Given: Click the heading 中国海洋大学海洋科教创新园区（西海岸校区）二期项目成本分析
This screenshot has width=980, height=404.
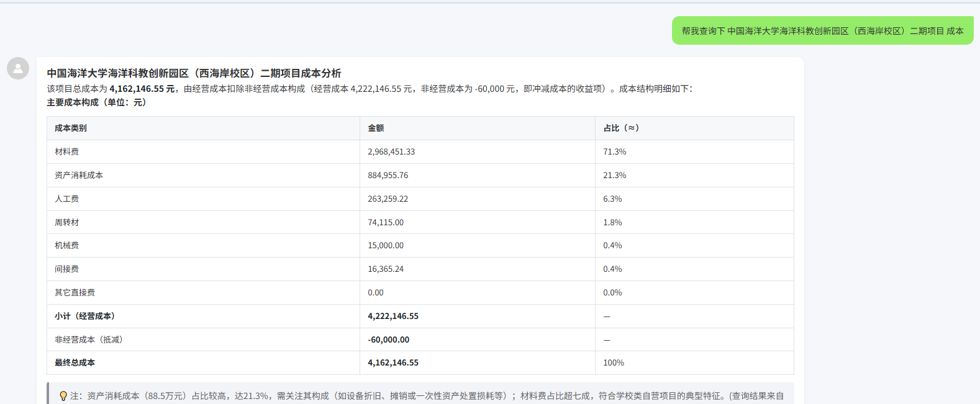Looking at the screenshot, I should tap(194, 73).
